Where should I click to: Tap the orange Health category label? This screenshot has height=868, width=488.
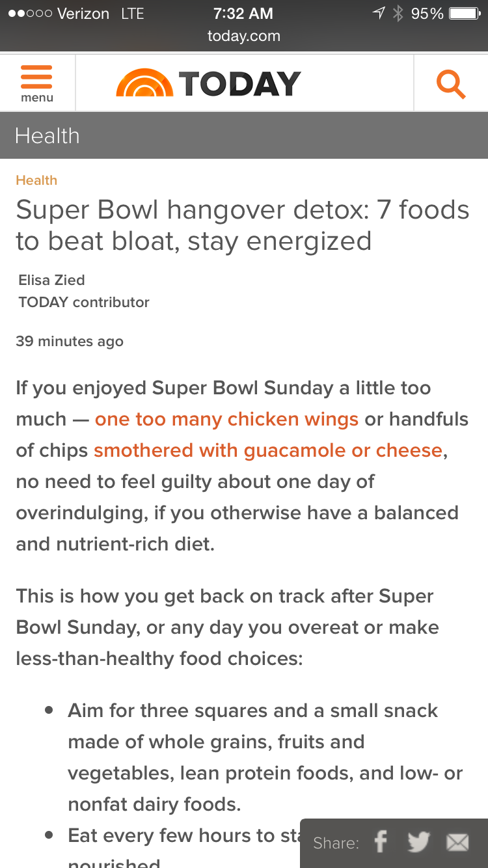click(x=36, y=180)
